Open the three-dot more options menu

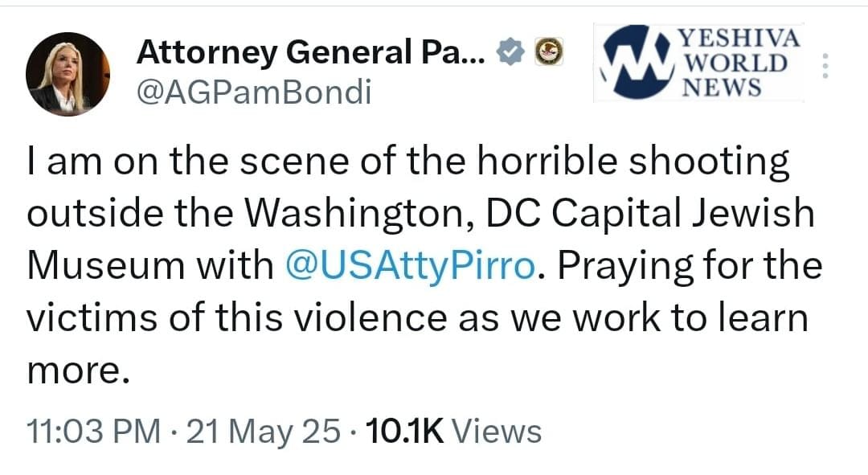pos(825,65)
